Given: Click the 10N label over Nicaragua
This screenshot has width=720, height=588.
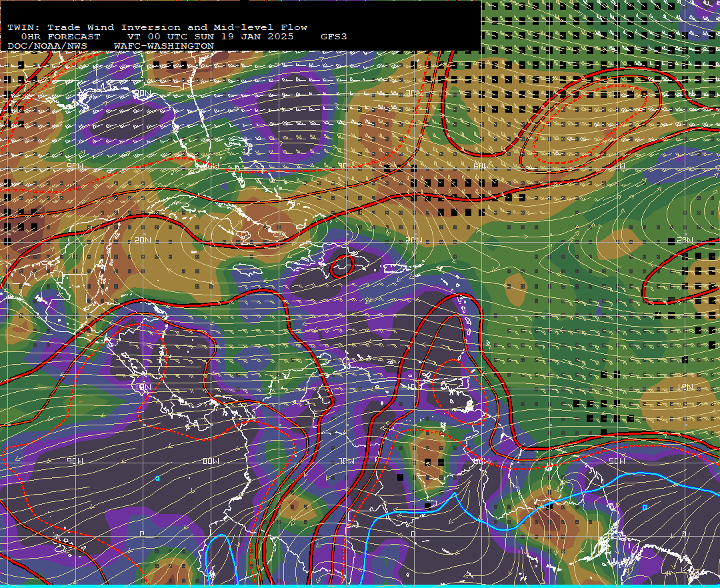Looking at the screenshot, I should (x=143, y=387).
